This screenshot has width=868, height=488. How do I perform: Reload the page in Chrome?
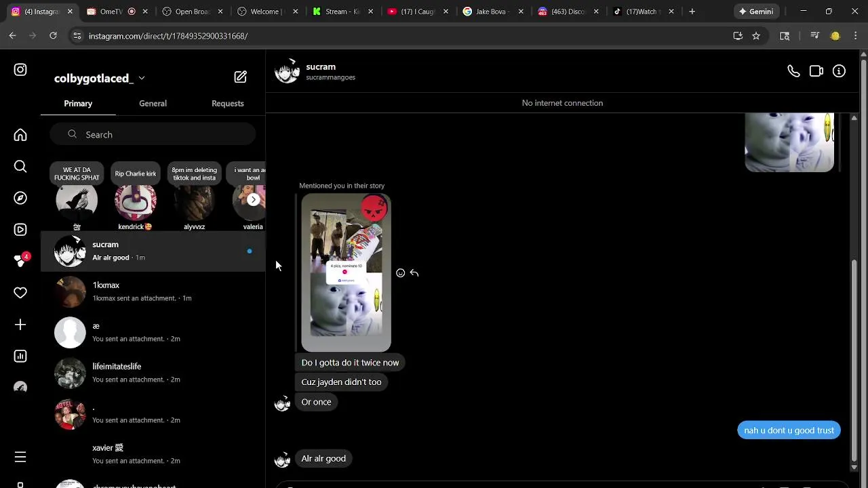(x=53, y=36)
